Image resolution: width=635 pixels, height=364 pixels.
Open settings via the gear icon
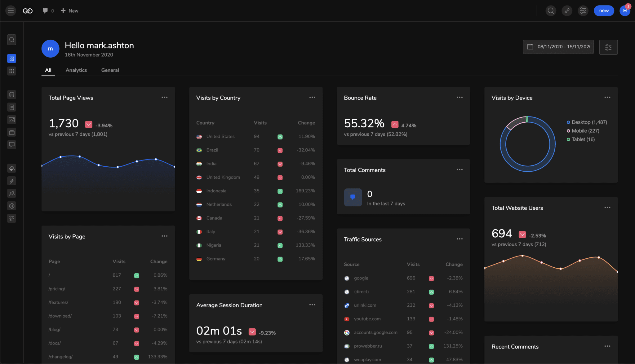[x=11, y=206]
